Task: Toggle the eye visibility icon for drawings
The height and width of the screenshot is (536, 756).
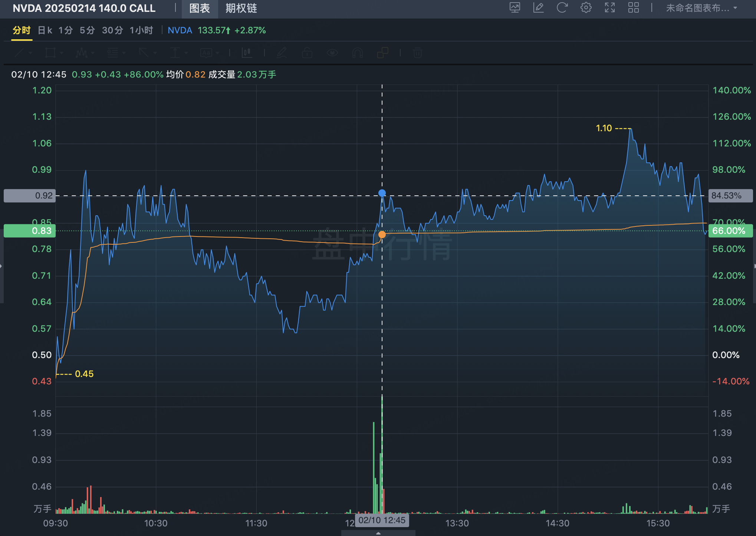Action: (x=332, y=53)
